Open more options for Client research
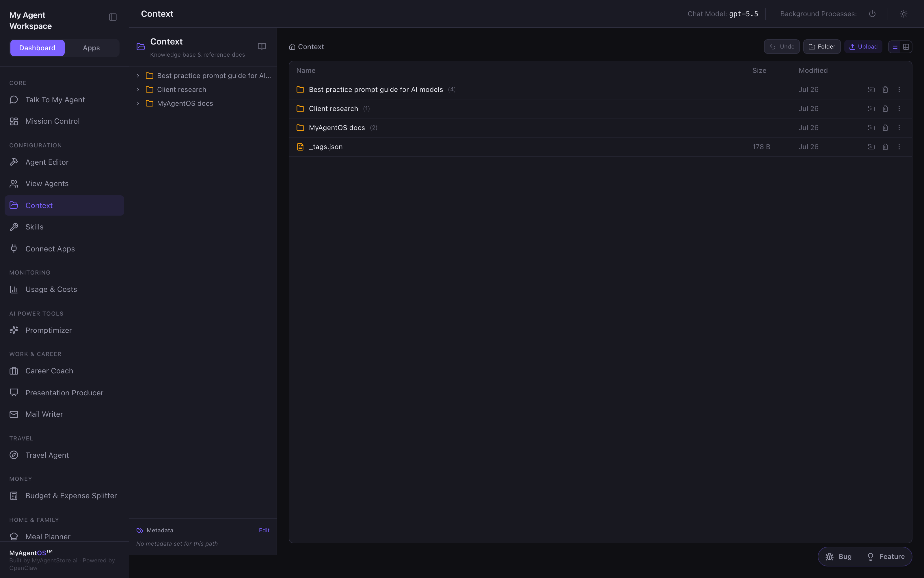This screenshot has width=924, height=578. point(899,109)
